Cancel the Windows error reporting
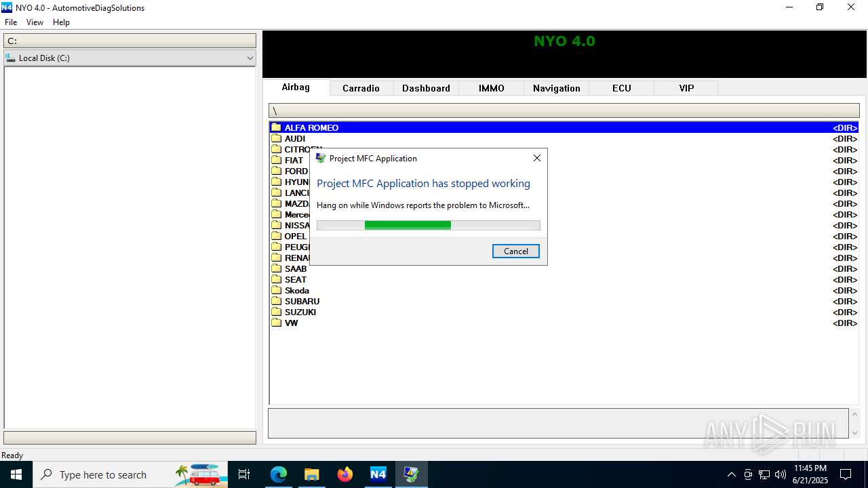Image resolution: width=868 pixels, height=488 pixels. [x=516, y=251]
